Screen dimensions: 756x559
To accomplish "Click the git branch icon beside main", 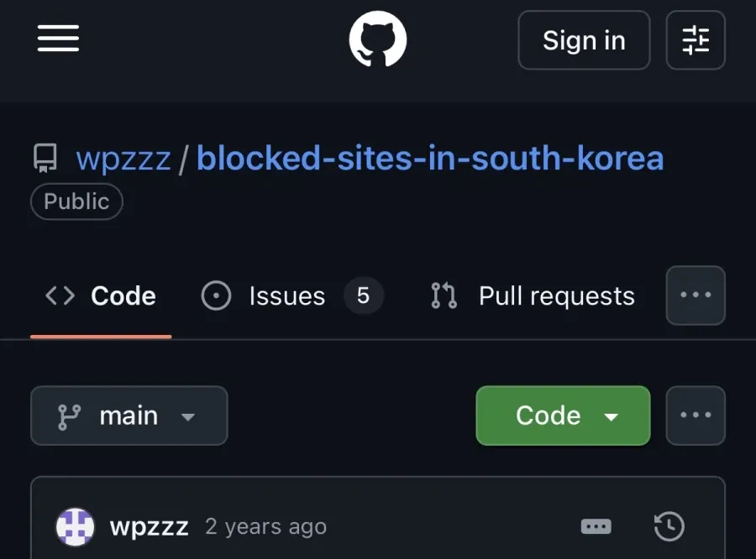I will (70, 416).
